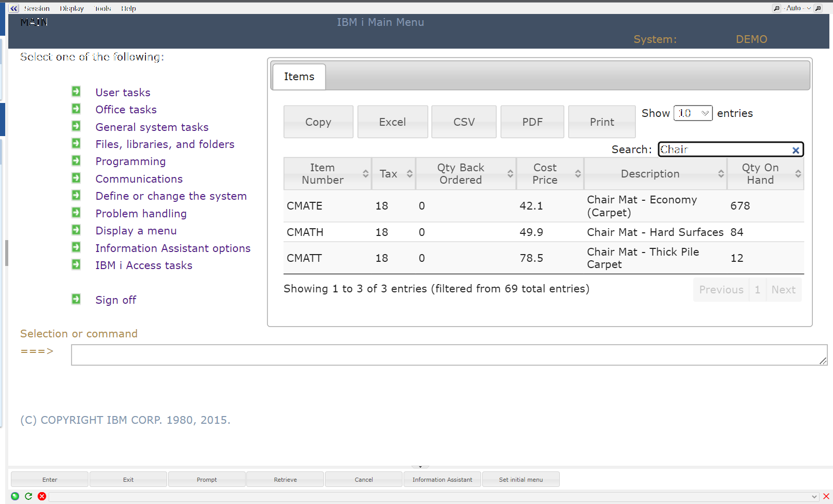Clear the search box via the X icon
833x504 pixels.
796,150
